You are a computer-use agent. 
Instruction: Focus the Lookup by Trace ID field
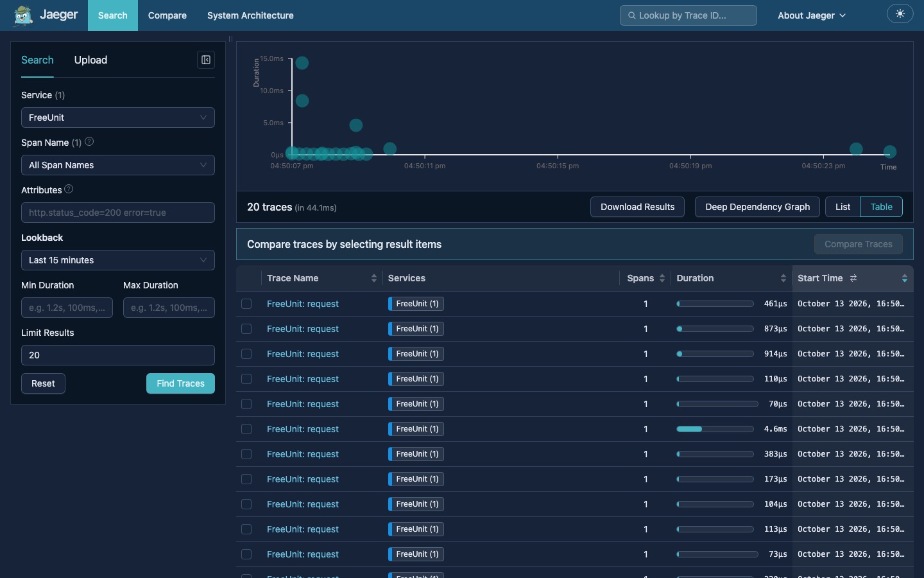point(689,15)
